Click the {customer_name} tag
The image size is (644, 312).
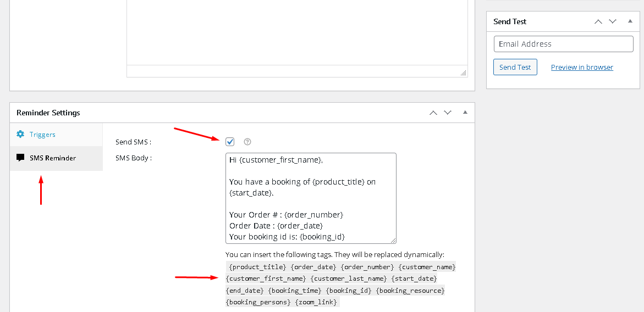(x=427, y=268)
